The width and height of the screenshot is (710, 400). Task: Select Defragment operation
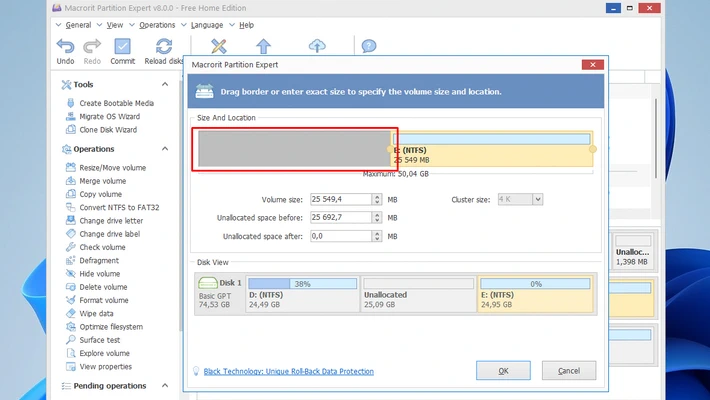pyautogui.click(x=92, y=260)
